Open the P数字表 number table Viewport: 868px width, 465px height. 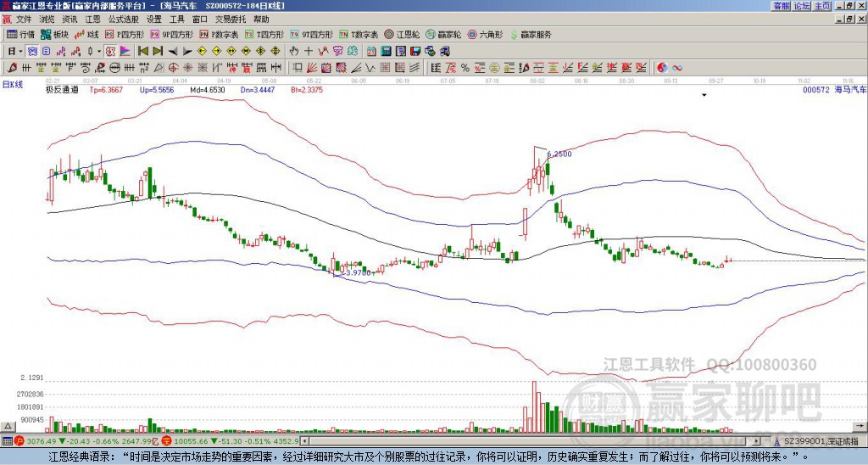(219, 35)
